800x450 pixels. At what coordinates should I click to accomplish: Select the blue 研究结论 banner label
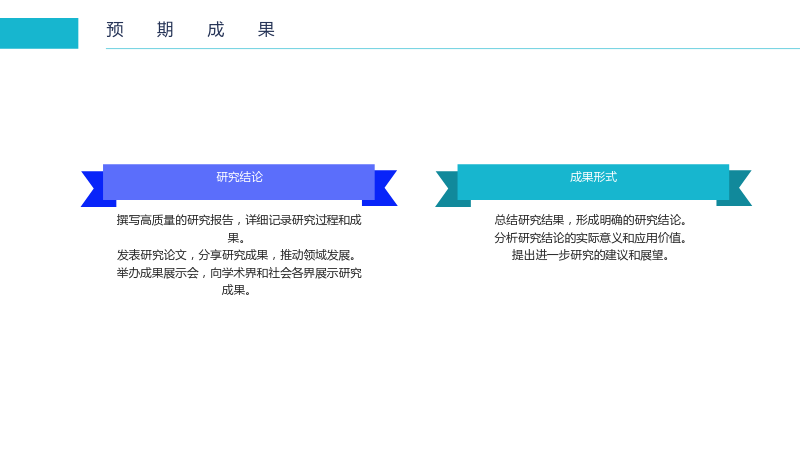pos(239,177)
